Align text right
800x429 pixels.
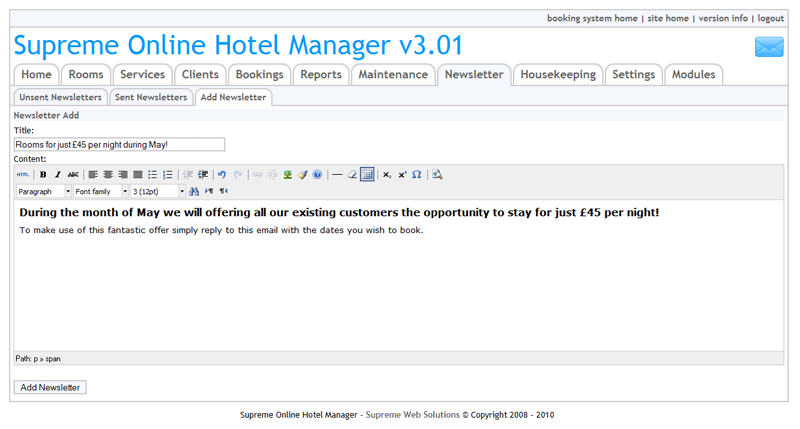pos(122,174)
